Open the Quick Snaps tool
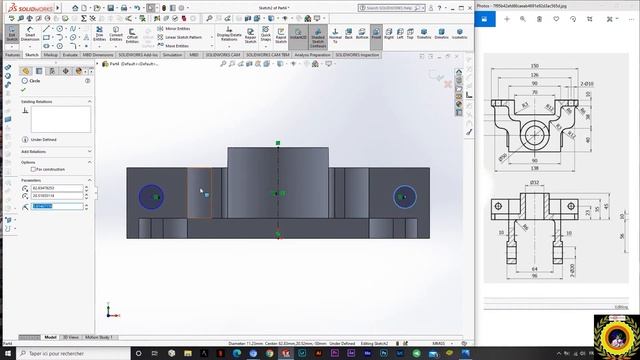640x360 pixels. (x=265, y=33)
